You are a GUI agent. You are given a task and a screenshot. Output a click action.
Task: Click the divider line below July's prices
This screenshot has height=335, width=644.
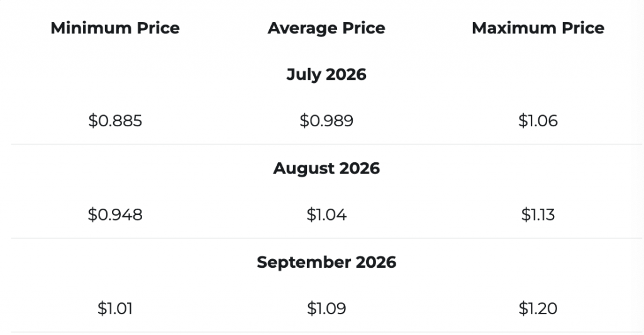click(326, 144)
